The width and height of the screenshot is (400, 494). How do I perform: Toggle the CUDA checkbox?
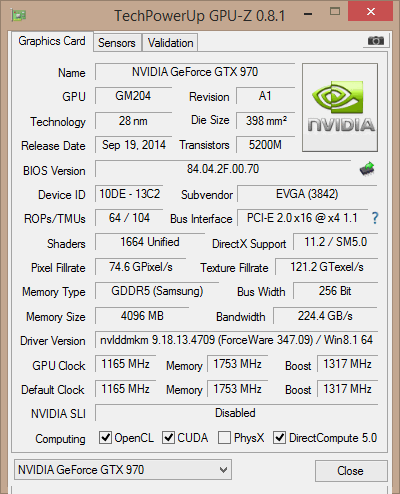click(168, 437)
